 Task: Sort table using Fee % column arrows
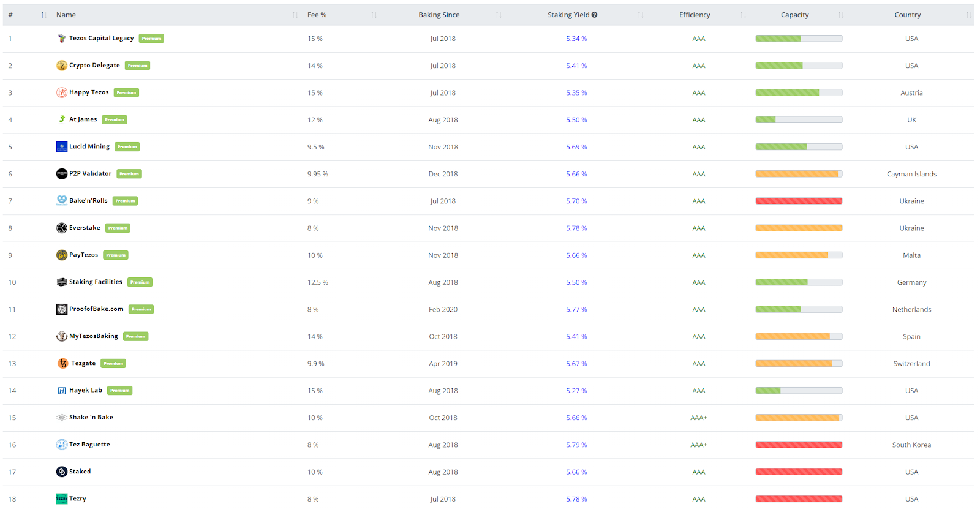[x=374, y=15]
